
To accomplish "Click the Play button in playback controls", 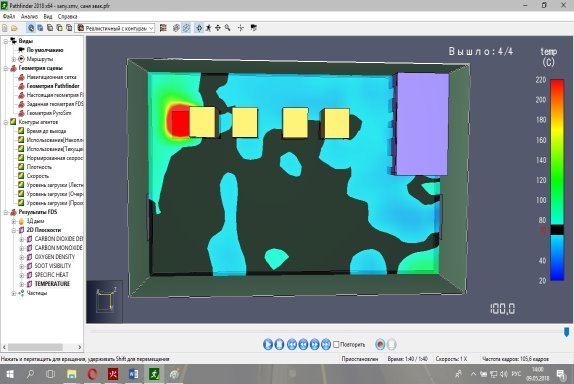I will 268,344.
